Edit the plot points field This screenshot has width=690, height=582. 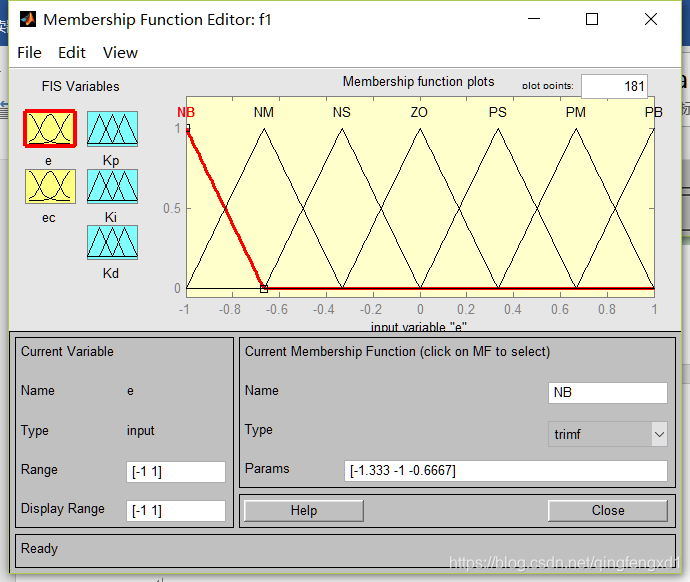(614, 86)
